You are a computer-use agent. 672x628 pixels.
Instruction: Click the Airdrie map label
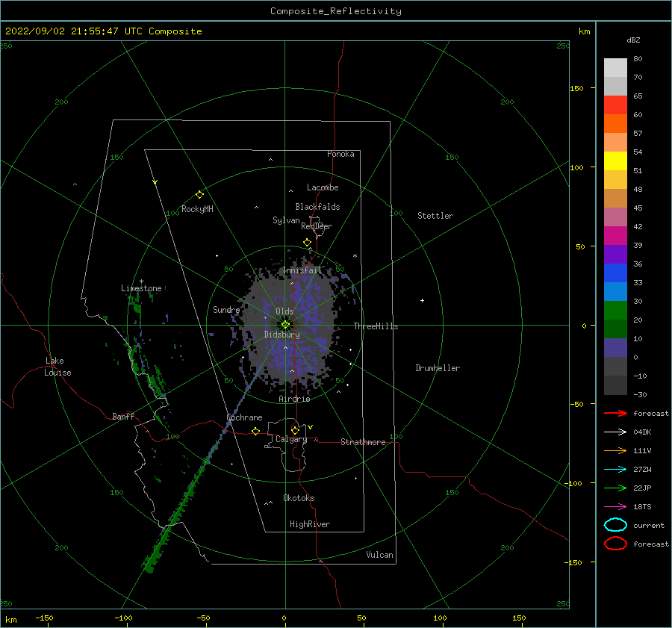point(294,399)
